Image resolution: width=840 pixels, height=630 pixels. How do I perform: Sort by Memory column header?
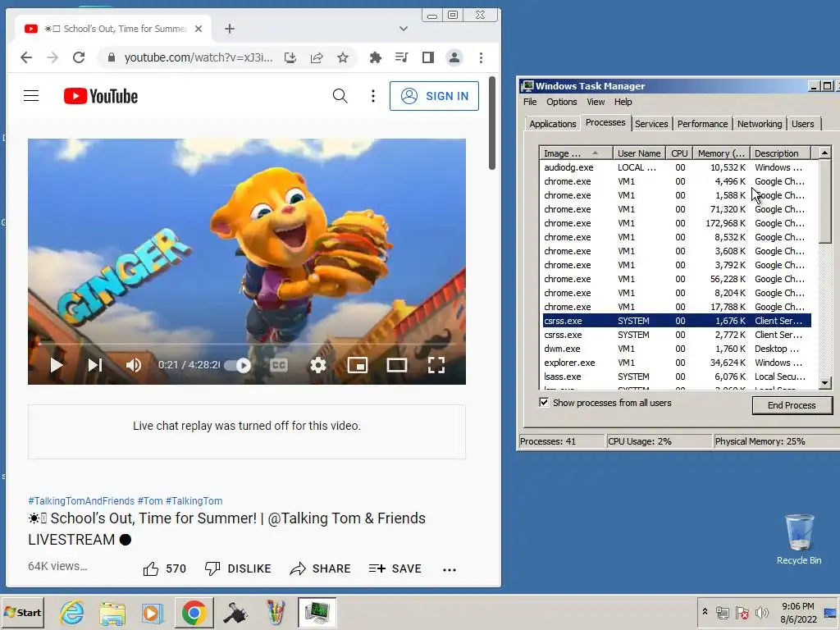point(721,153)
